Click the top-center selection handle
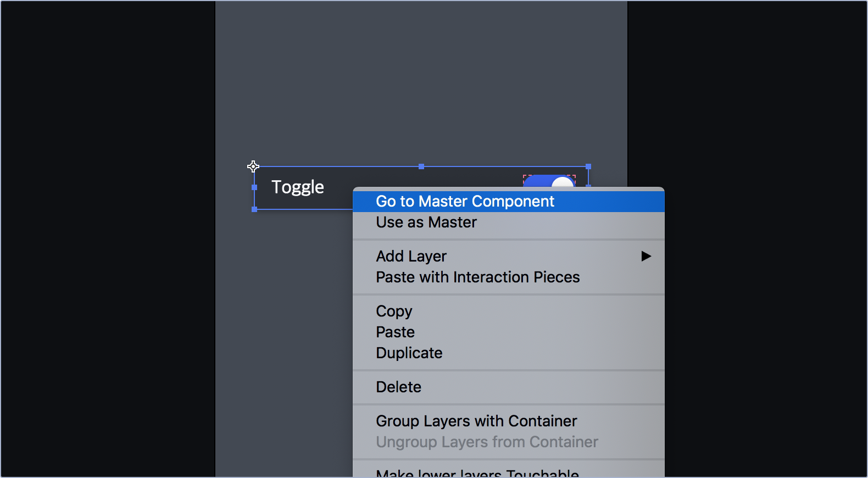This screenshot has height=478, width=868. click(x=421, y=166)
